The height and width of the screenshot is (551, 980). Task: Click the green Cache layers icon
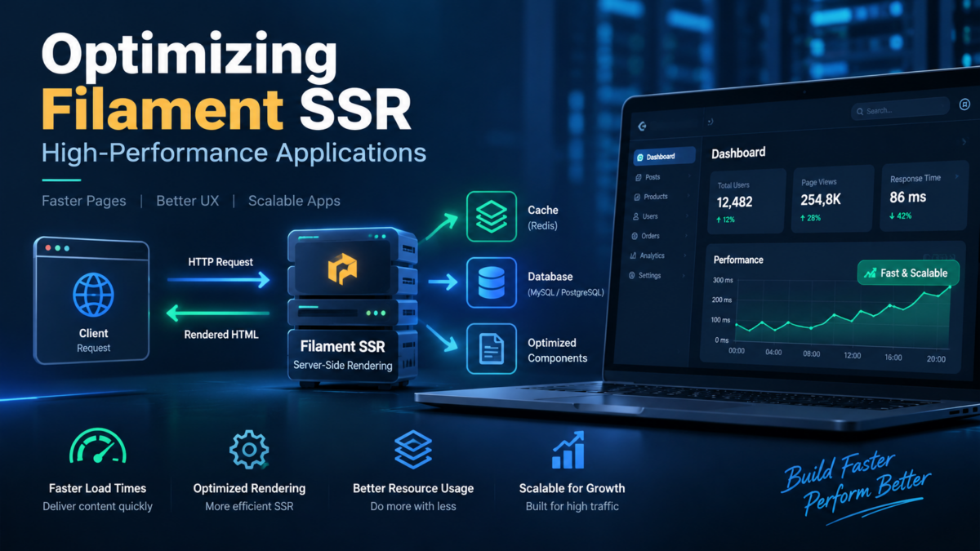(492, 216)
